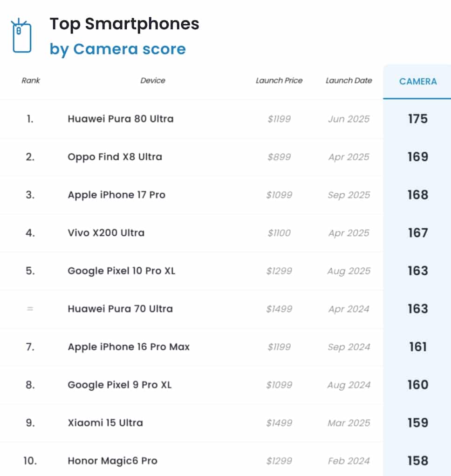
Task: Open Huawei Pura 70 Ultra link
Action: pyautogui.click(x=120, y=309)
